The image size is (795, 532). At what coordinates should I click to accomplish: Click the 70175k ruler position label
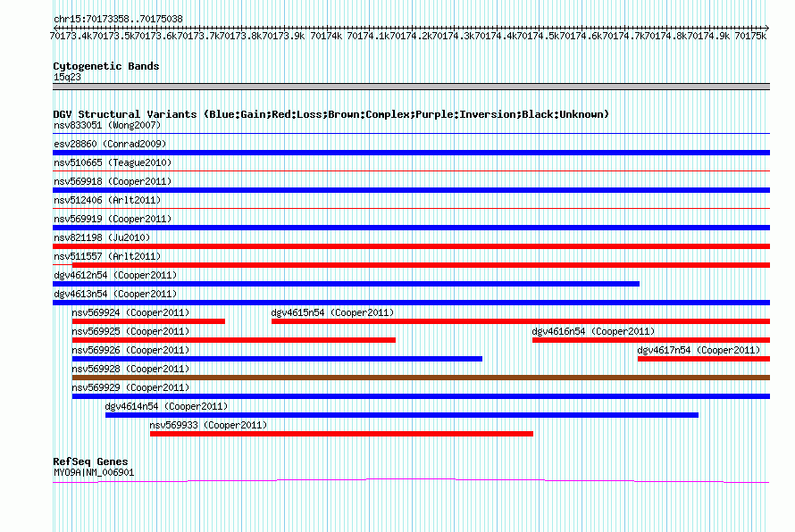click(750, 36)
